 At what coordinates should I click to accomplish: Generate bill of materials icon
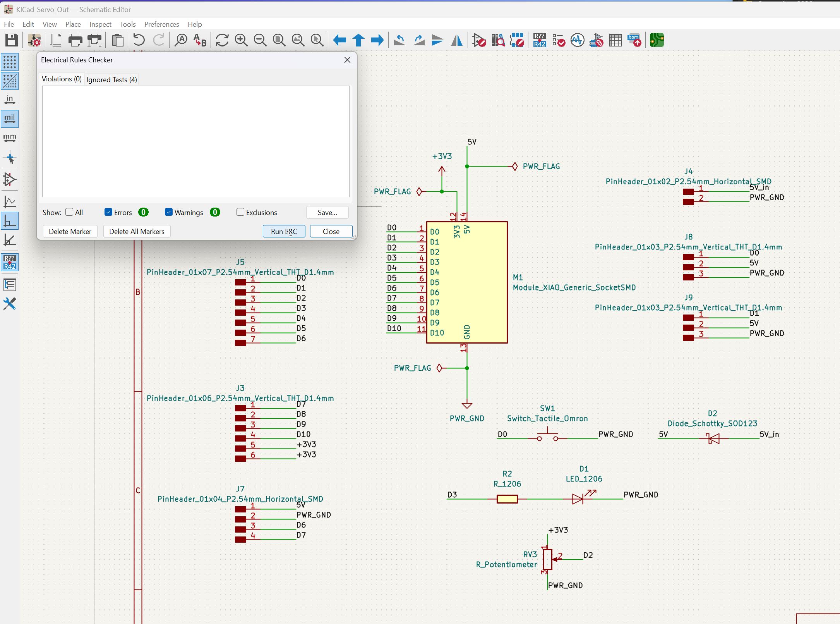634,40
